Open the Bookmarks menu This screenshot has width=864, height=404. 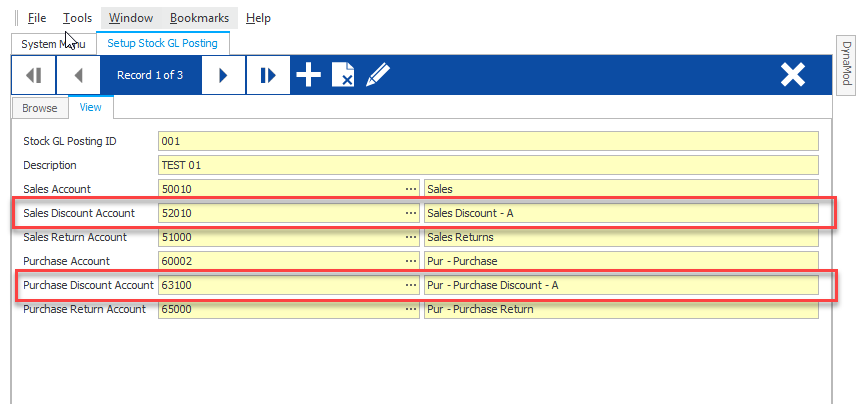click(x=199, y=18)
